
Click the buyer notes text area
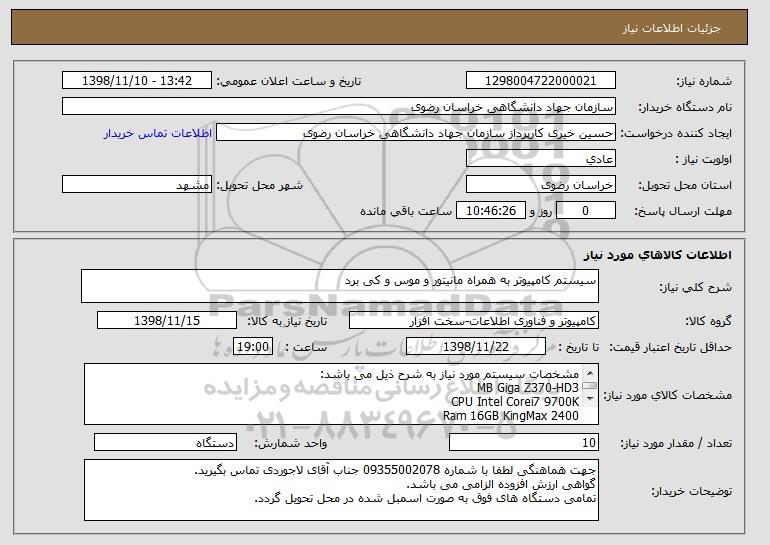click(341, 490)
